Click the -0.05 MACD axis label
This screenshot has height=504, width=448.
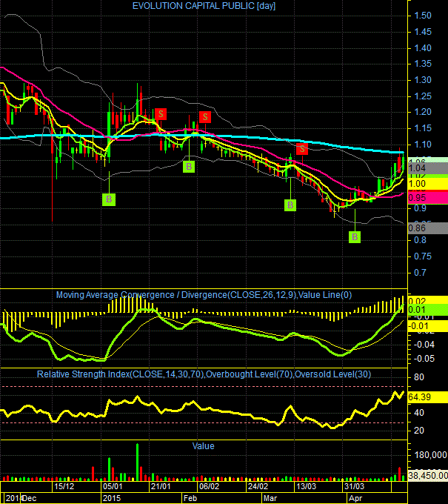coord(424,359)
